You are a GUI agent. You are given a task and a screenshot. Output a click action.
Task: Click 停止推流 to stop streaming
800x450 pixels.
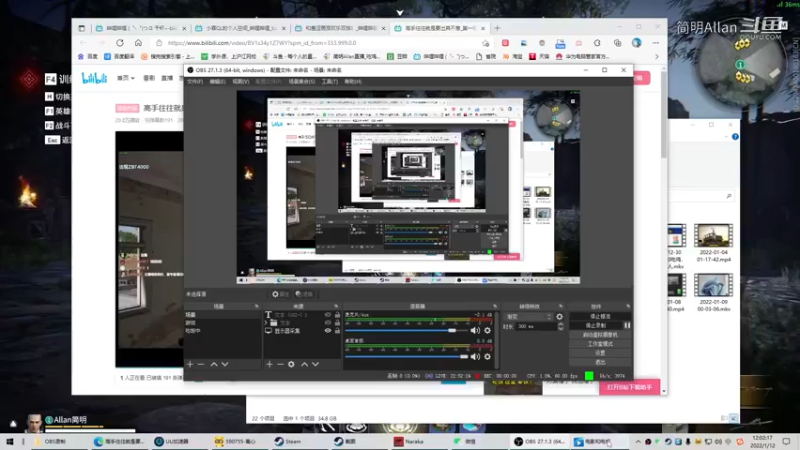pyautogui.click(x=600, y=316)
